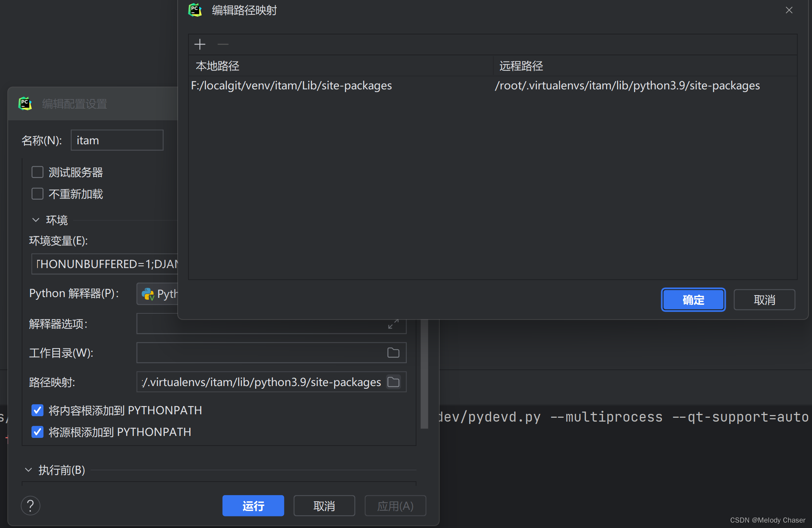
Task: Uncheck 将源根添加到 PYTHONPATH
Action: click(x=38, y=432)
